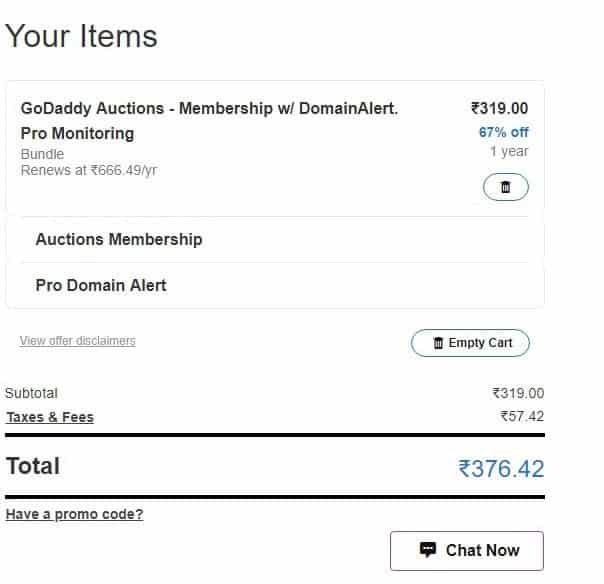This screenshot has width=604, height=584.
Task: Click the Pro Monitoring title line
Action: tap(77, 133)
